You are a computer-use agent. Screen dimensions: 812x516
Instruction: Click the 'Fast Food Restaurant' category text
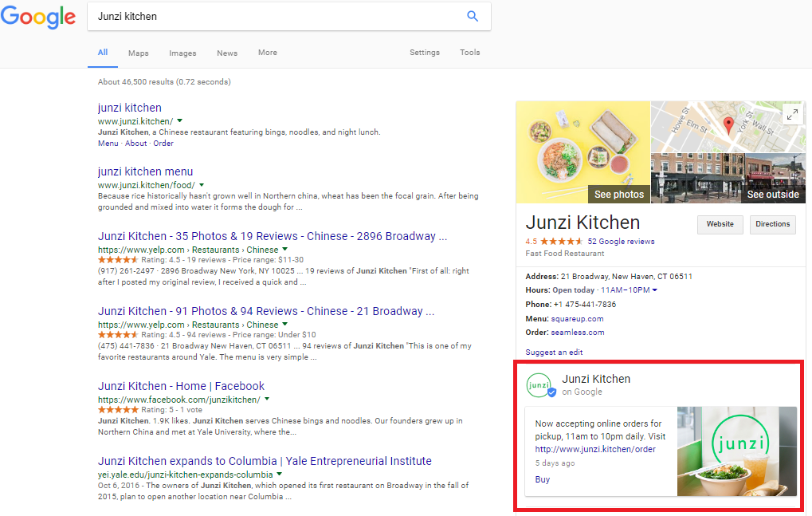pyautogui.click(x=564, y=254)
